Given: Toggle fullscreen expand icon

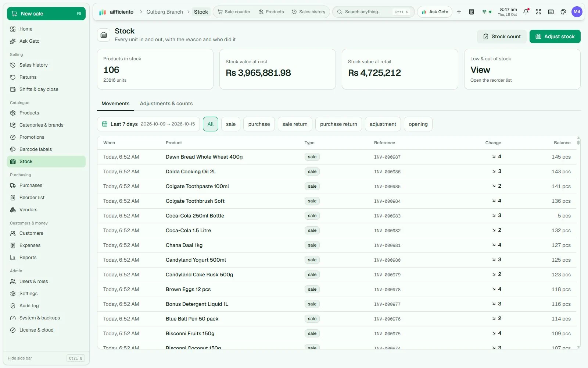Looking at the screenshot, I should click(x=538, y=12).
